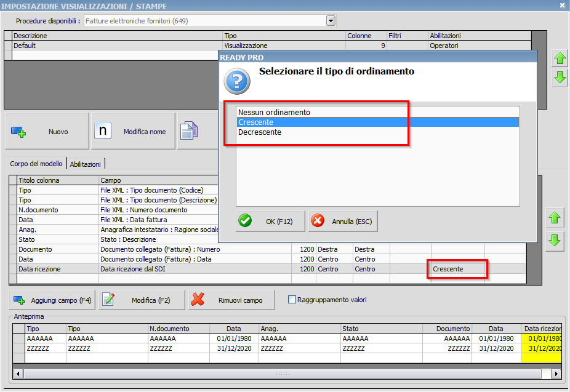Click the blue question mark icon
The image size is (570, 392).
[x=237, y=81]
